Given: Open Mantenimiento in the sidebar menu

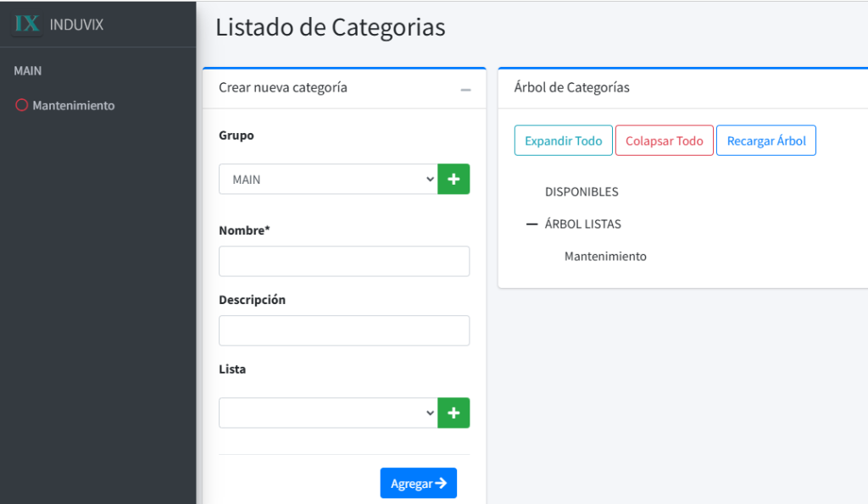Looking at the screenshot, I should [x=73, y=106].
